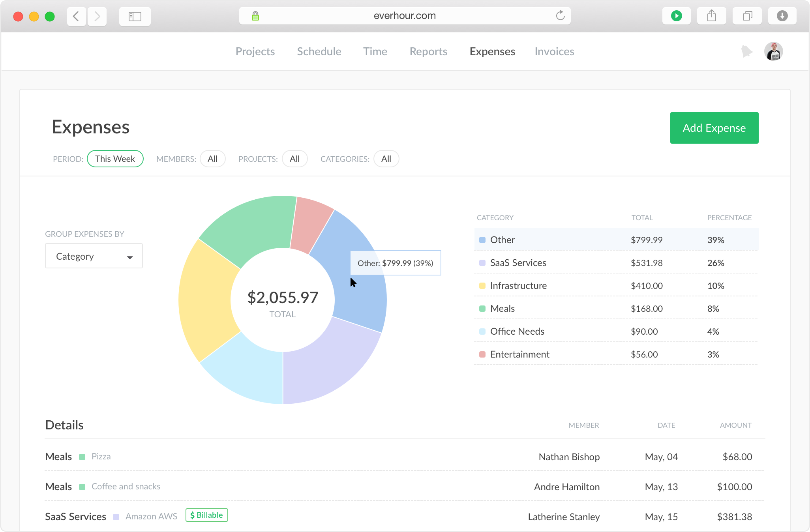Click the Everhour timer play icon
The height and width of the screenshot is (532, 810).
(676, 16)
